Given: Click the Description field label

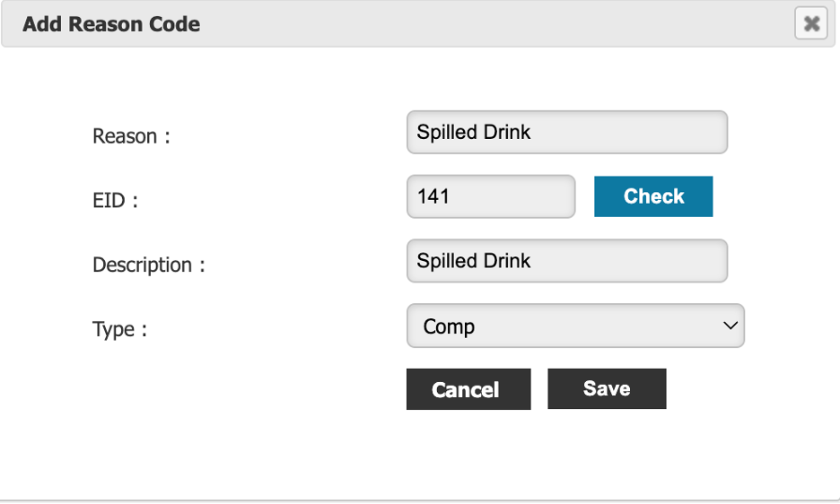Looking at the screenshot, I should point(149,265).
